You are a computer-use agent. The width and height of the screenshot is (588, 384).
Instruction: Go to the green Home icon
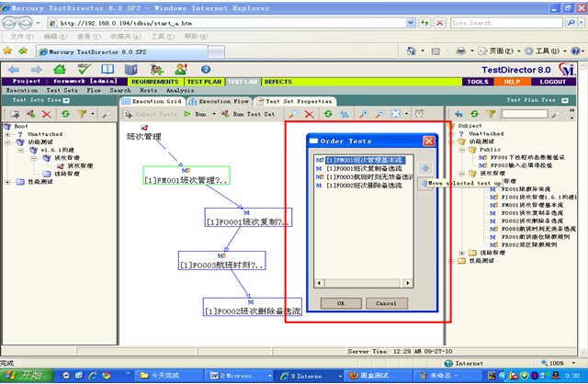(60, 69)
